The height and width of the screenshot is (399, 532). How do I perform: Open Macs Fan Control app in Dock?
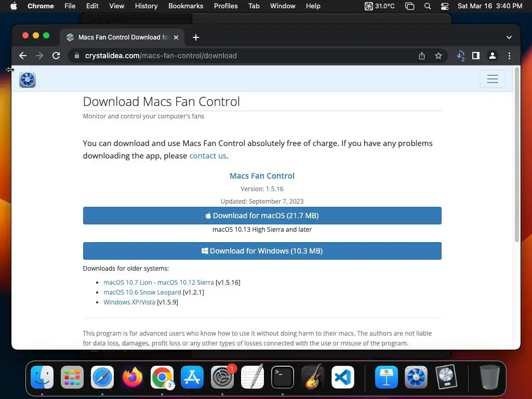tap(416, 377)
